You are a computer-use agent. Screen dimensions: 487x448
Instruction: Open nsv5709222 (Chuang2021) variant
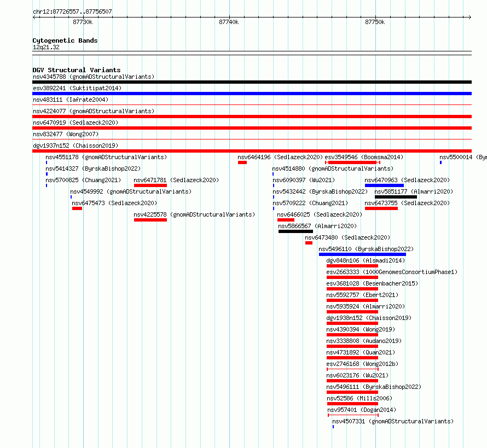[310, 203]
